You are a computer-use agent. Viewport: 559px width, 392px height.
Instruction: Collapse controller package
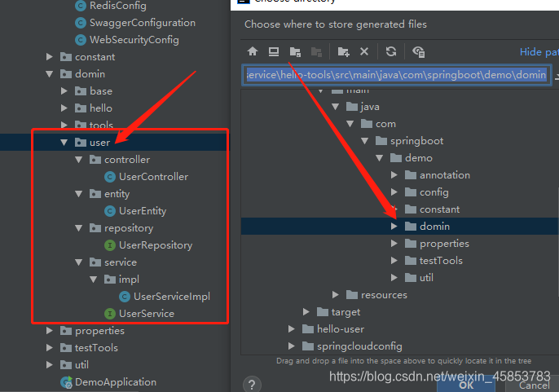(79, 160)
